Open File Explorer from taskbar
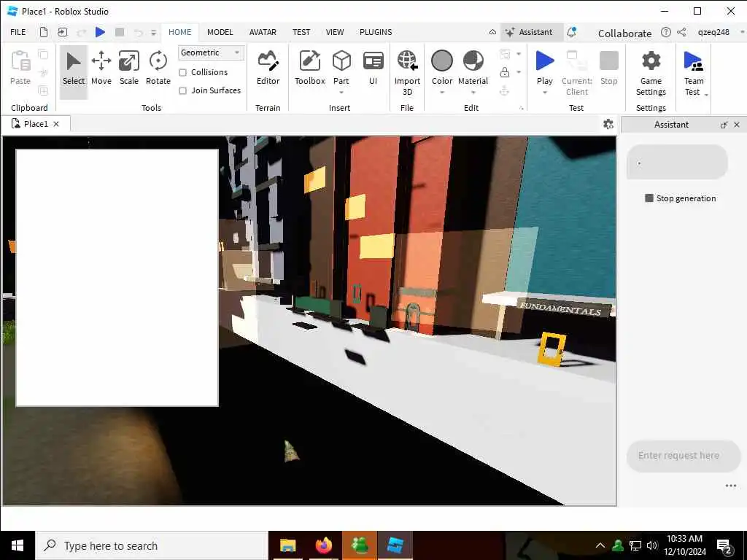Viewport: 747px width, 560px height. pos(287,545)
